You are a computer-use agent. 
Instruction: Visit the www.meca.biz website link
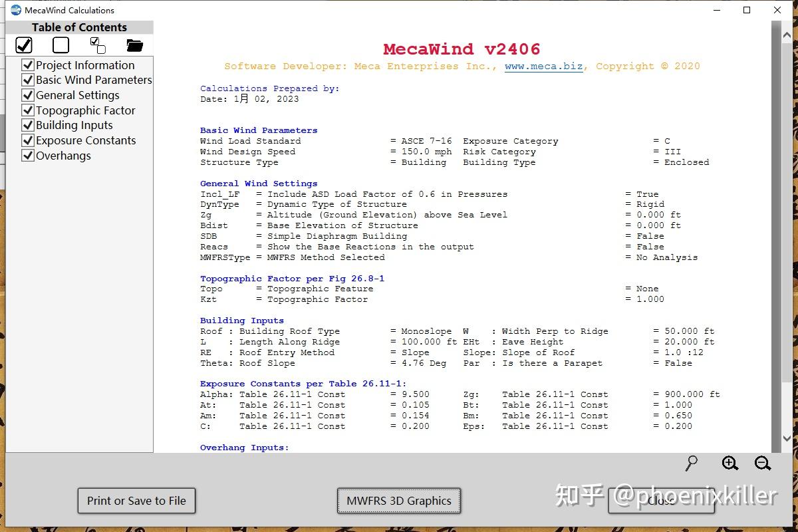(543, 66)
